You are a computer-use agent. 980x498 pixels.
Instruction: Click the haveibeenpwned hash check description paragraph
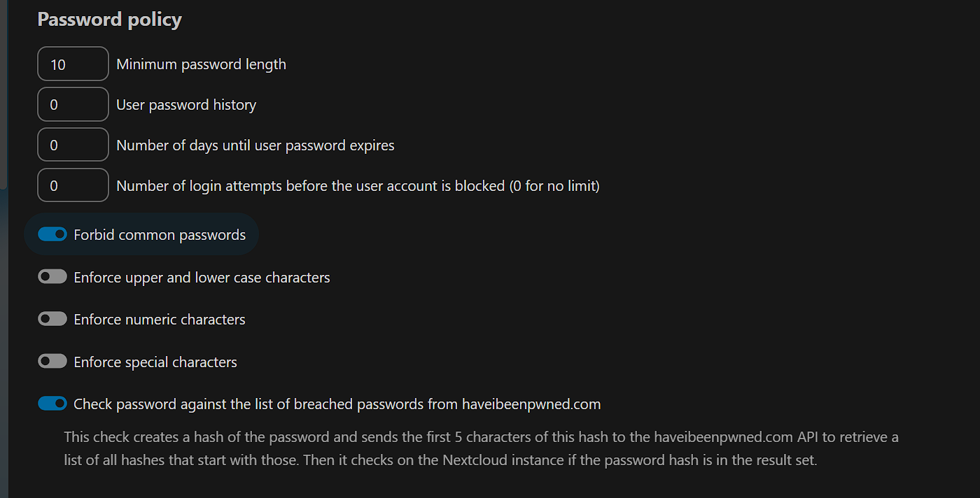[x=481, y=449]
